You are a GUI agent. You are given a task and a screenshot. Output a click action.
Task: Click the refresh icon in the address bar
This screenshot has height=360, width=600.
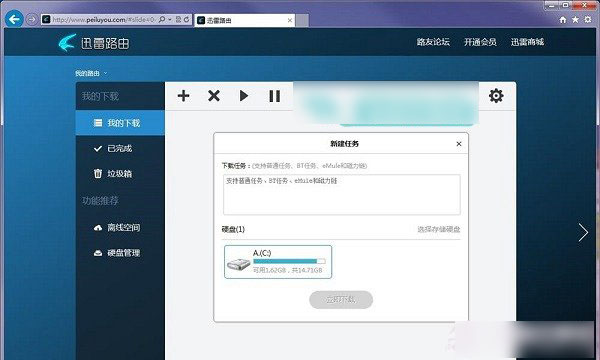click(x=187, y=19)
